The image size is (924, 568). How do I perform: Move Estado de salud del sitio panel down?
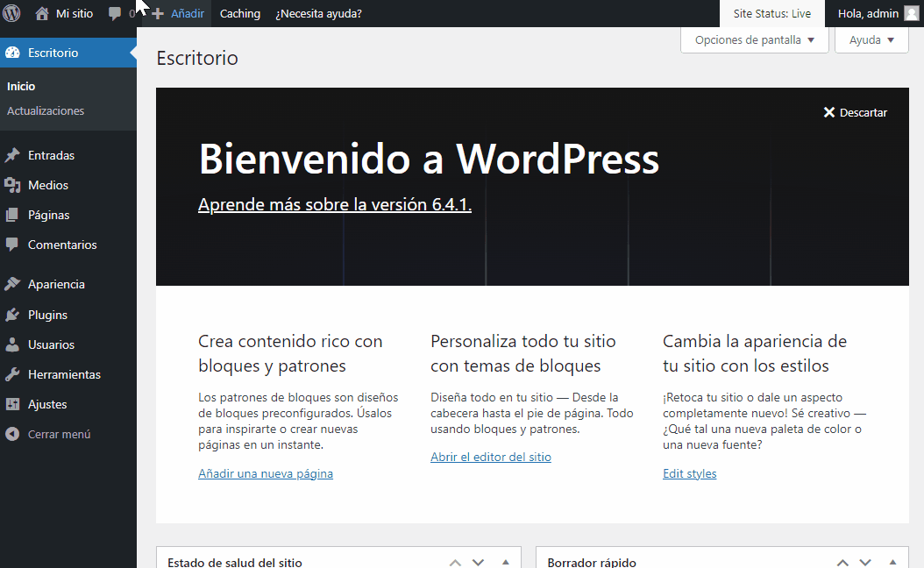click(478, 563)
